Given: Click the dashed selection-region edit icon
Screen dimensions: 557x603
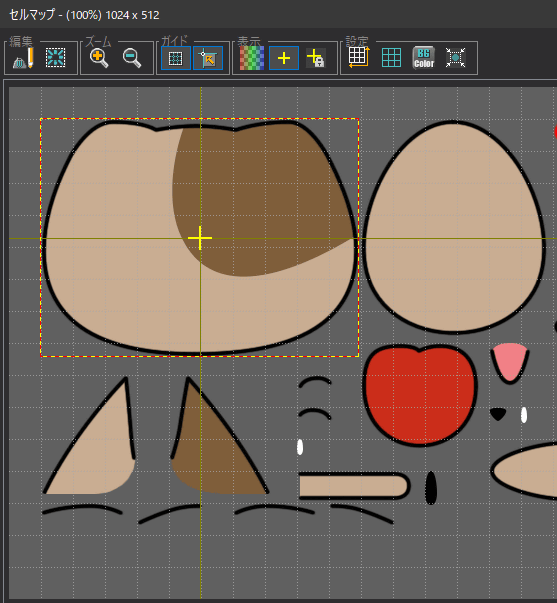Looking at the screenshot, I should coord(55,58).
